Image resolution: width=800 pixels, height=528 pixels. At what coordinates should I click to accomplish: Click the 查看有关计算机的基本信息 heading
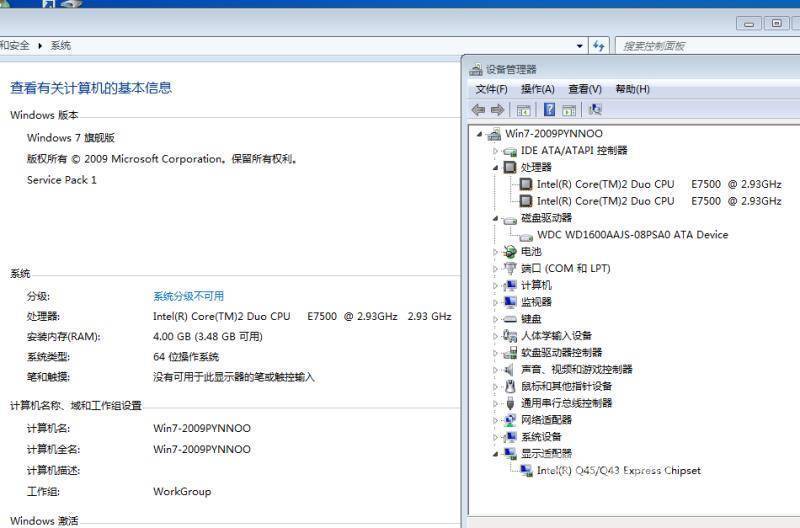(x=91, y=88)
